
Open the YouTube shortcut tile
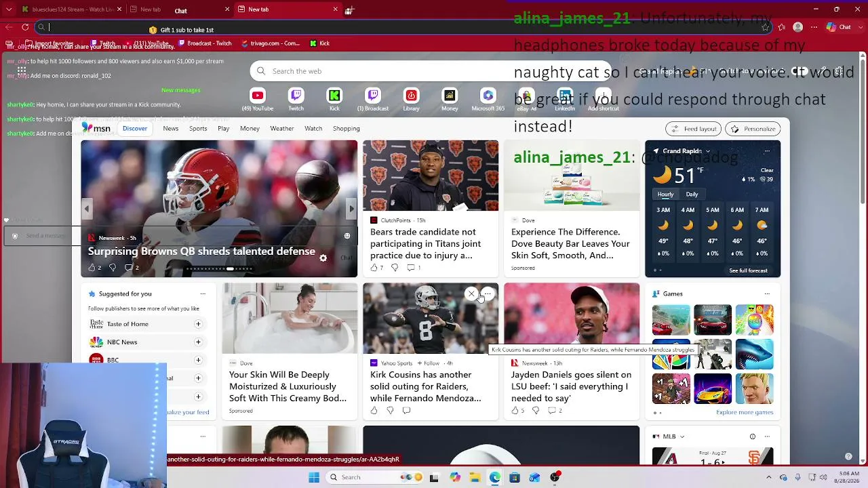coord(258,99)
